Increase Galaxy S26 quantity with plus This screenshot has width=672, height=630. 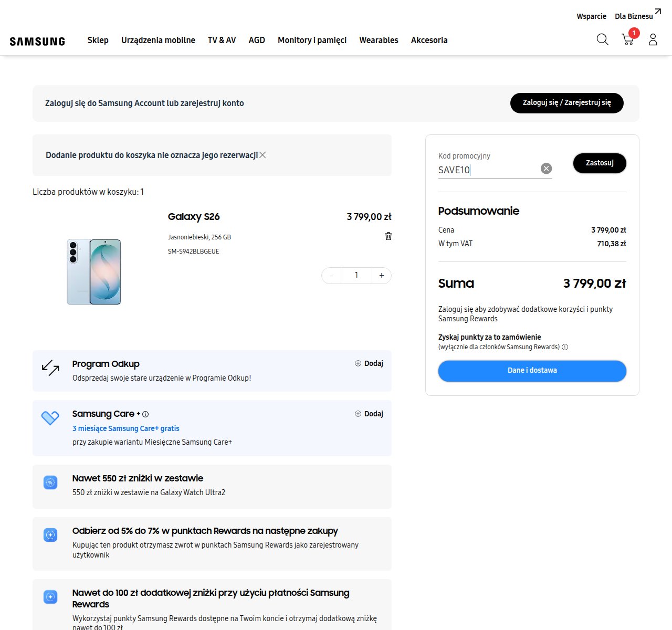point(382,276)
